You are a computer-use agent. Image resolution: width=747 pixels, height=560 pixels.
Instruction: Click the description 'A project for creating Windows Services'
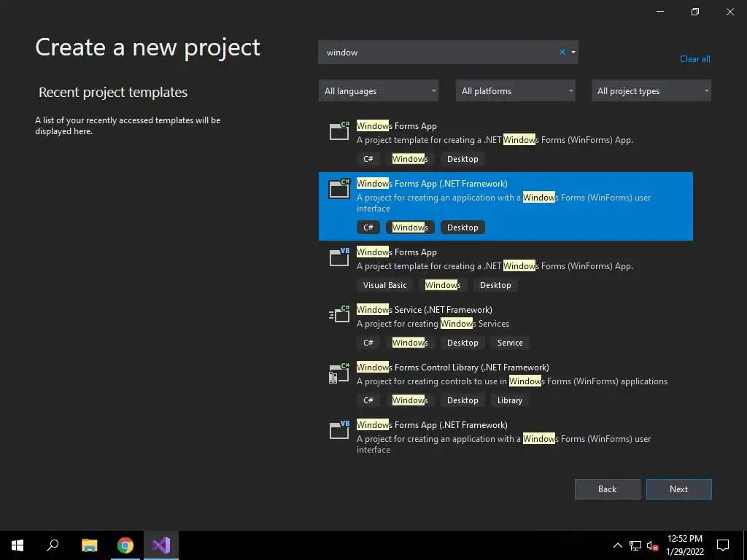click(x=433, y=324)
